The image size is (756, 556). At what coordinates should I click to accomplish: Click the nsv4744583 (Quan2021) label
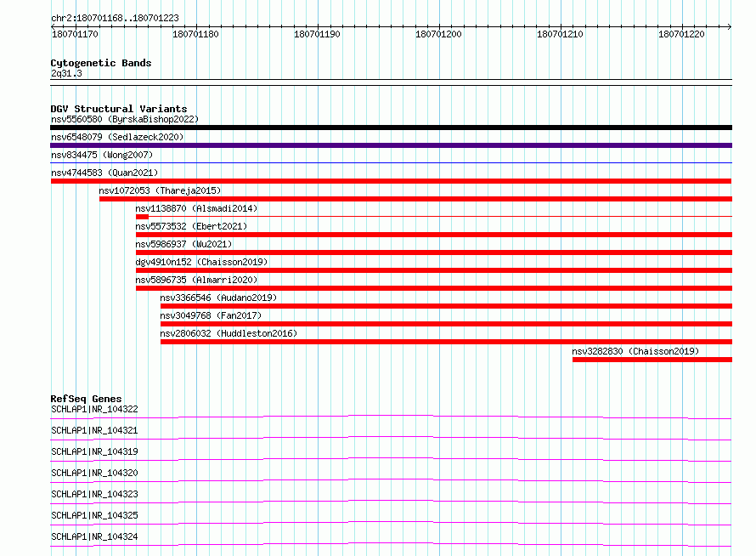pyautogui.click(x=104, y=173)
